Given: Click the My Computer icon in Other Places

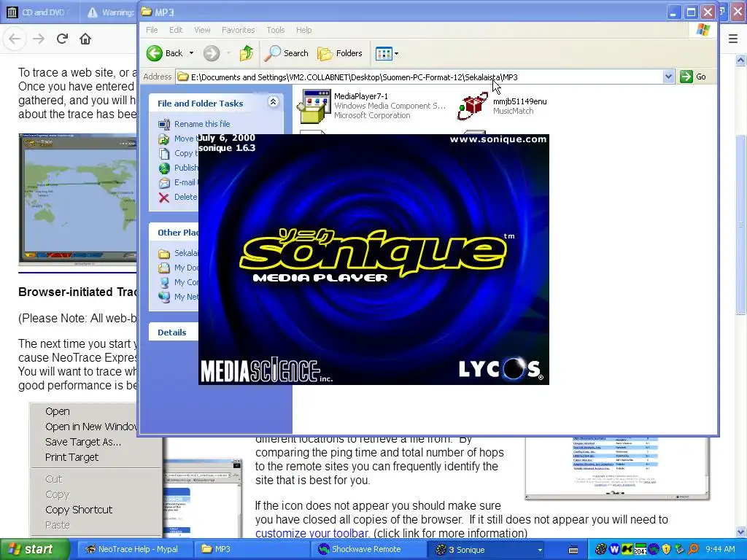Looking at the screenshot, I should click(x=164, y=282).
